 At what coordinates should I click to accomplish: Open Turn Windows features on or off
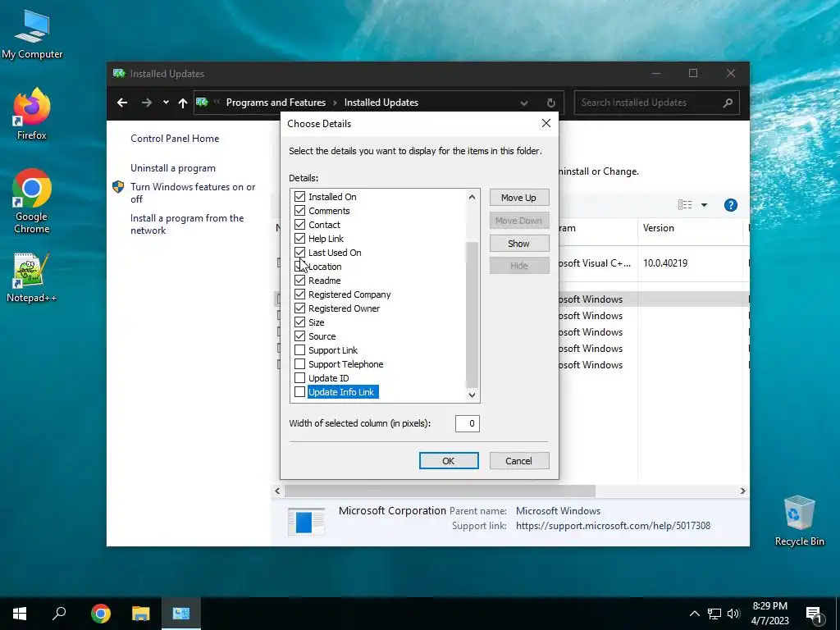click(193, 193)
